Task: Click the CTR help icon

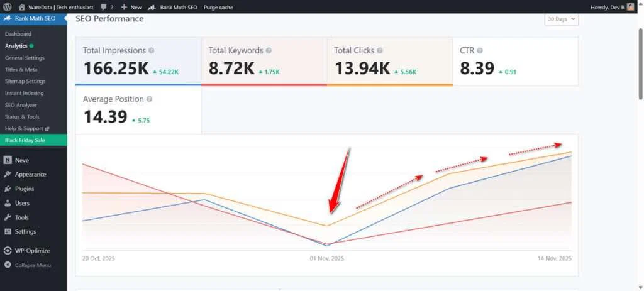Action: (x=480, y=50)
